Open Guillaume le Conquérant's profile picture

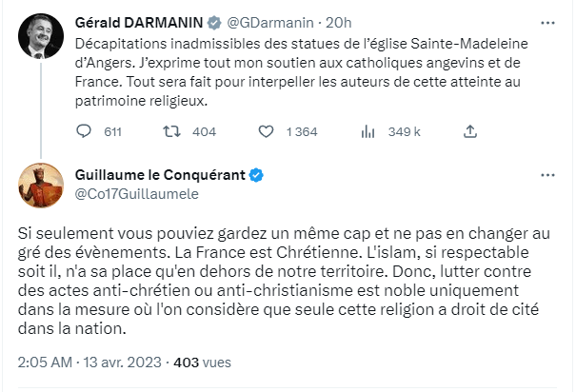(41, 185)
